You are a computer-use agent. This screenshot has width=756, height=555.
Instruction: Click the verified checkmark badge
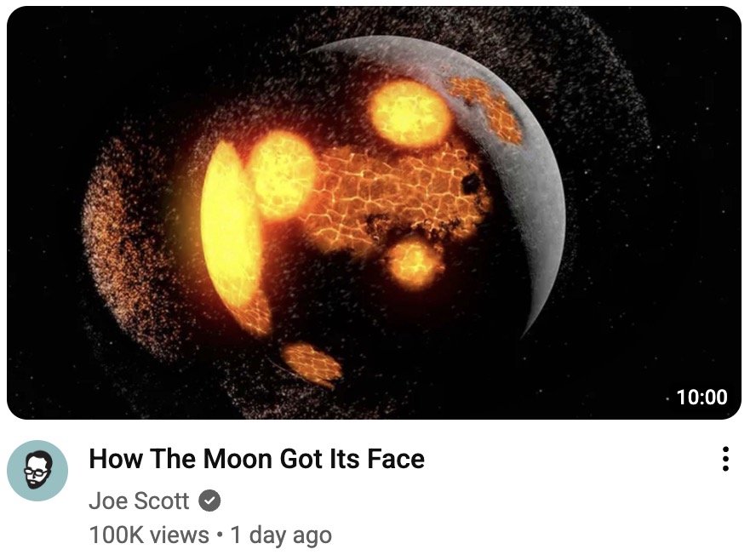(x=209, y=501)
